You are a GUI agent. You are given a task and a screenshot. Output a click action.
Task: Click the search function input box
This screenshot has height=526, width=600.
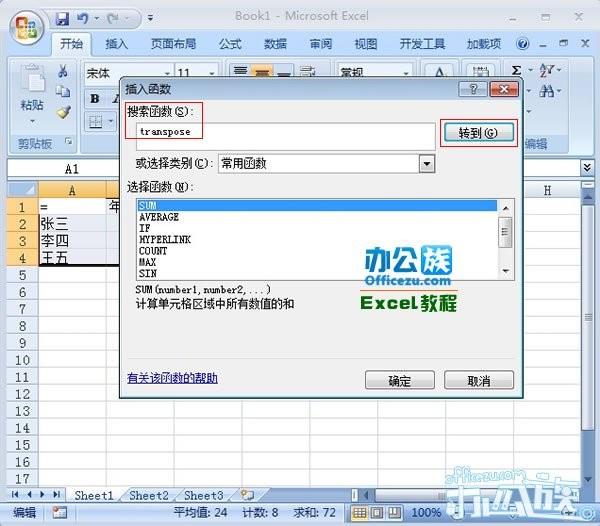[x=285, y=137]
